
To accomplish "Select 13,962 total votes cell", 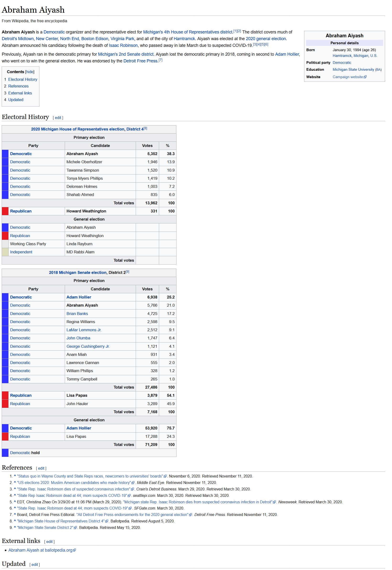I will tap(148, 204).
